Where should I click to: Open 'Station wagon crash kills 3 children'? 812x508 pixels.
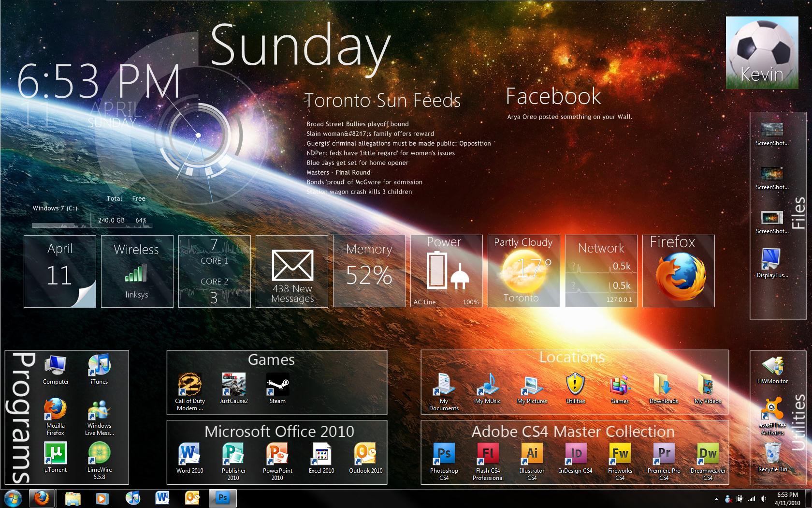tap(359, 192)
